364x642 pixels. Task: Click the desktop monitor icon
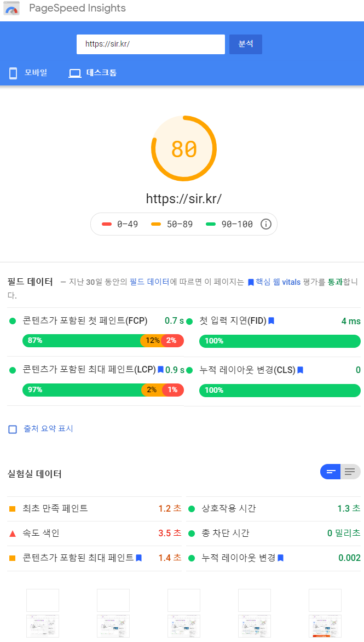(74, 73)
